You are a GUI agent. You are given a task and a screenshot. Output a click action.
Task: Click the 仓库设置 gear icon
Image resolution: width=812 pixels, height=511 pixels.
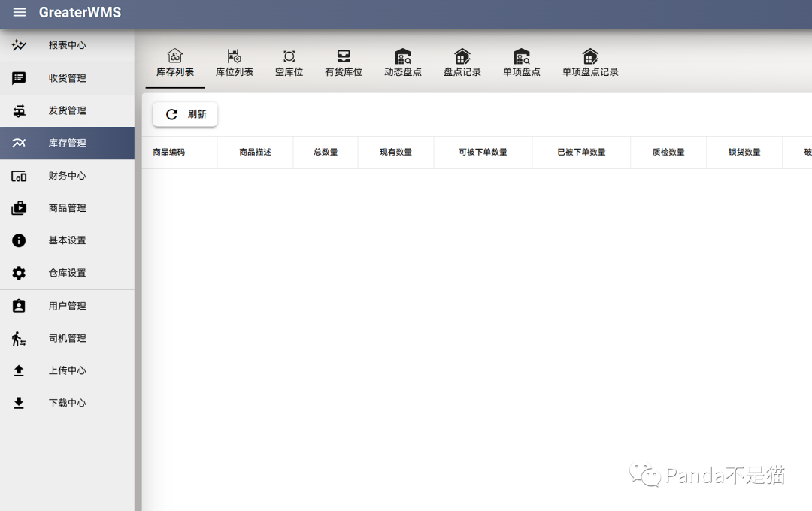click(x=19, y=273)
